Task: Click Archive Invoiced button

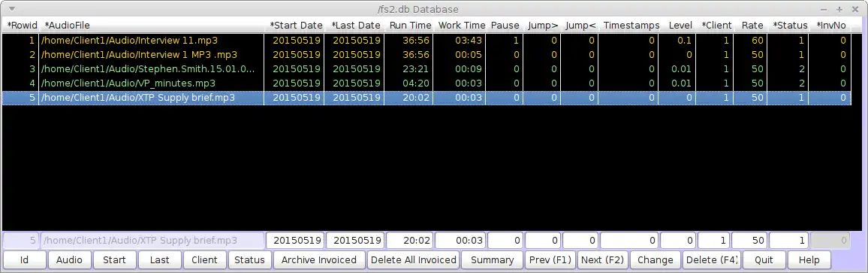Action: click(319, 259)
